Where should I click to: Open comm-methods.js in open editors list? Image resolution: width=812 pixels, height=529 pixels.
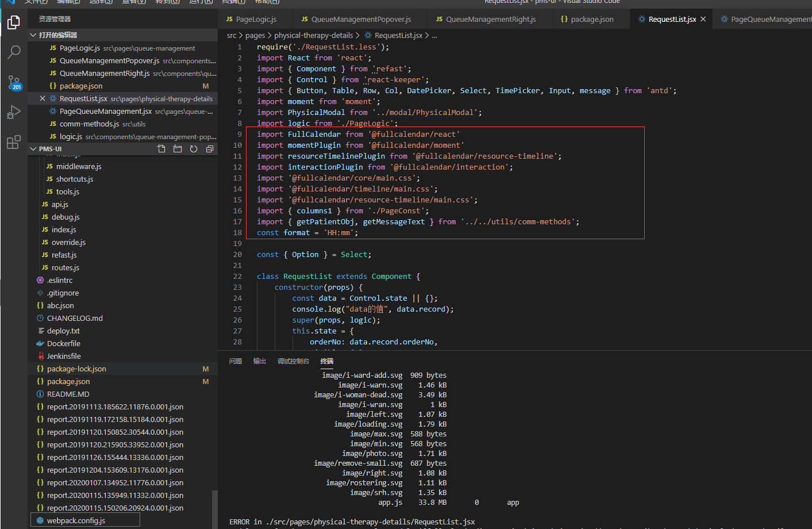click(x=122, y=124)
